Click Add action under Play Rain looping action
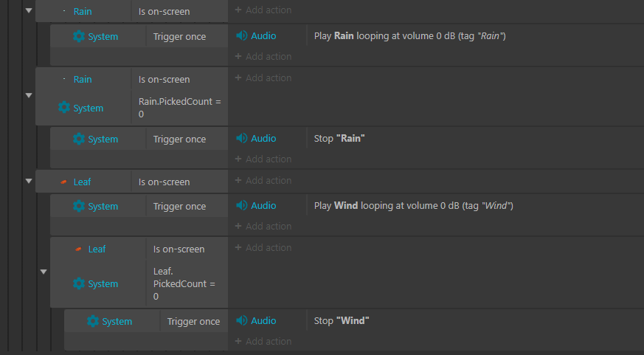 263,56
